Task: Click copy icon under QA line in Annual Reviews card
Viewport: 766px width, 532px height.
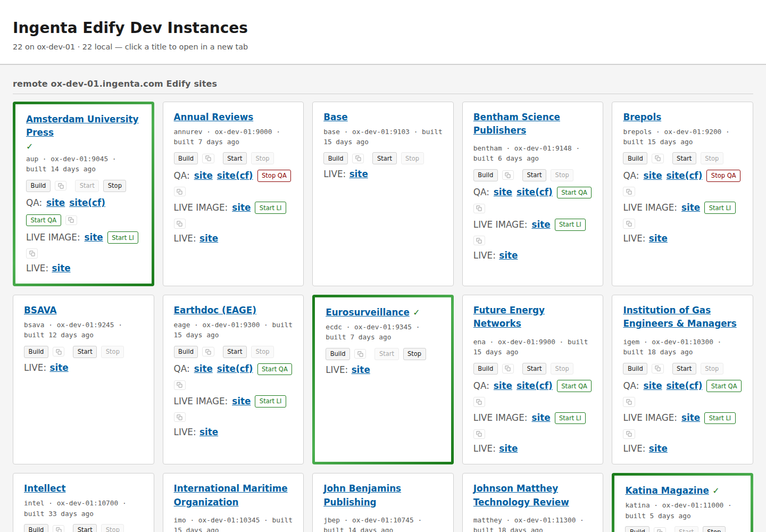Action: coord(180,192)
